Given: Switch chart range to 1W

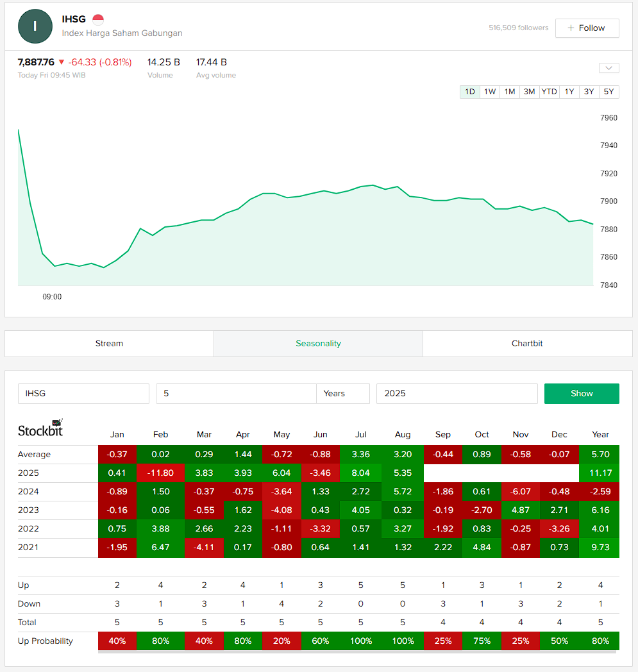Looking at the screenshot, I should [x=490, y=92].
